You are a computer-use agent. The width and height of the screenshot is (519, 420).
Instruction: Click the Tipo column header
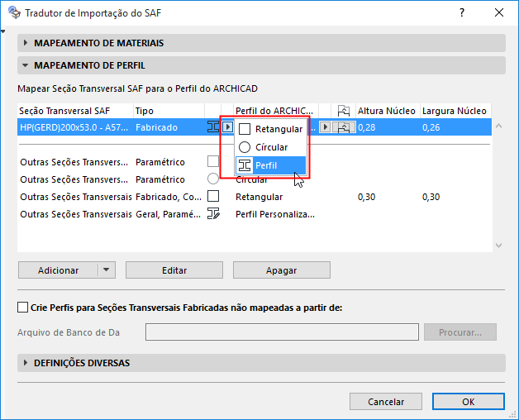click(x=169, y=111)
